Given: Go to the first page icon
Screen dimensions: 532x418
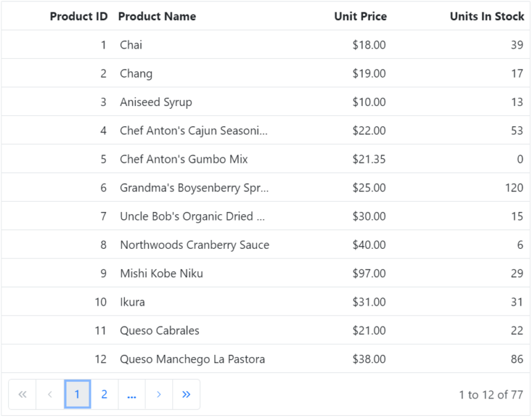Looking at the screenshot, I should (22, 394).
